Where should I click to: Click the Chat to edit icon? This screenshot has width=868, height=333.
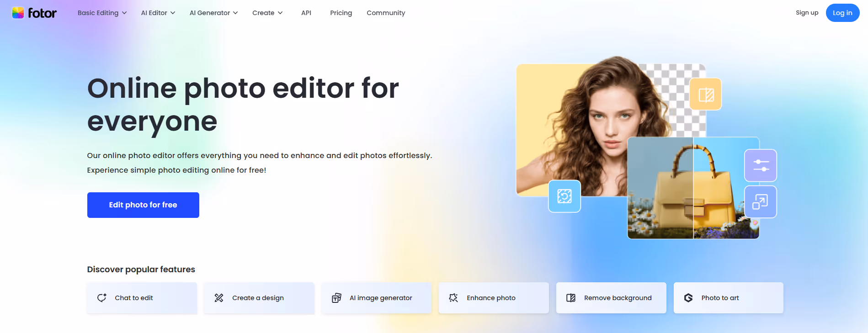[x=102, y=298]
